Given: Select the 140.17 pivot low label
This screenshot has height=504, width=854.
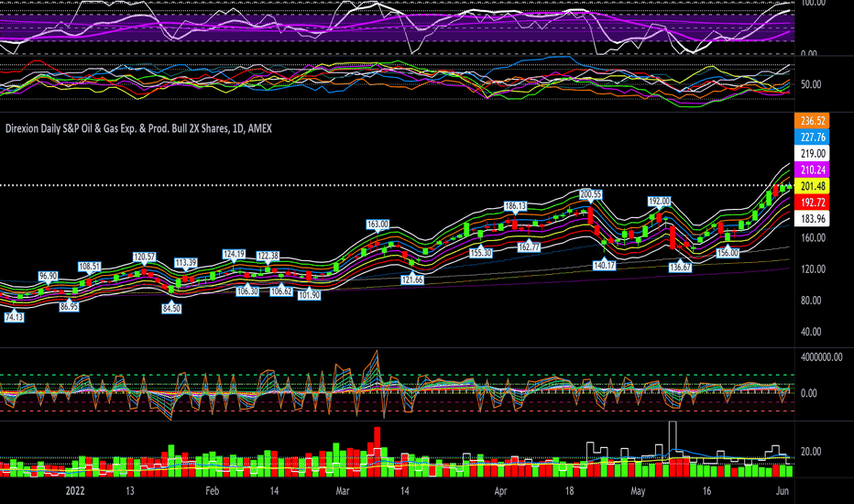Looking at the screenshot, I should coord(604,266).
